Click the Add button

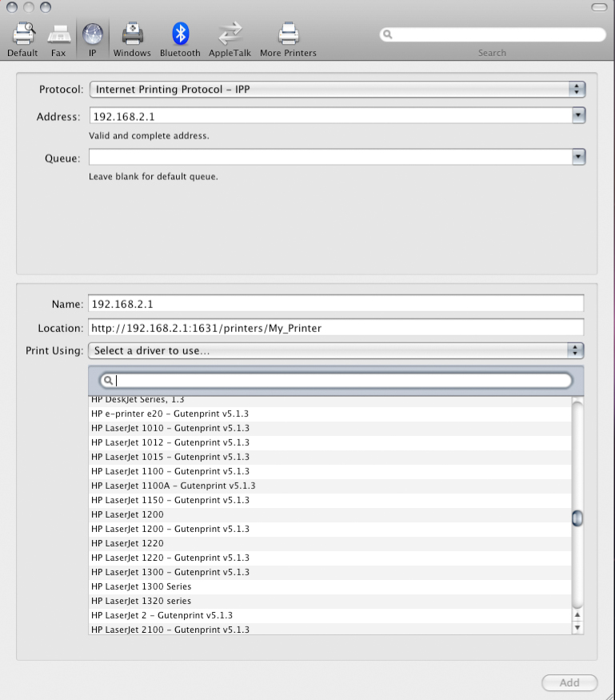point(569,682)
